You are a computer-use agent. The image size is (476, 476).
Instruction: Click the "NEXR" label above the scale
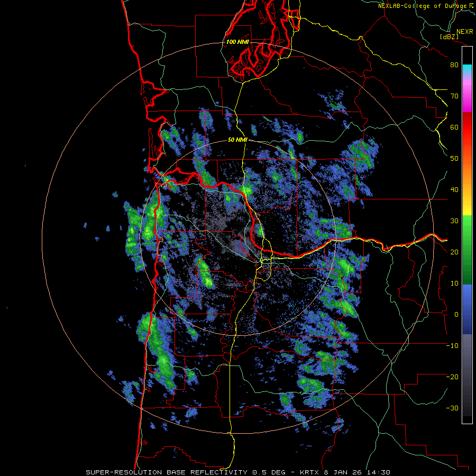[465, 32]
